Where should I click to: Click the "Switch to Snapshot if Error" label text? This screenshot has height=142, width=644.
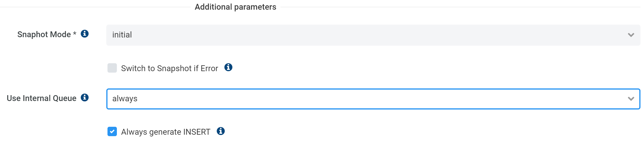[169, 69]
